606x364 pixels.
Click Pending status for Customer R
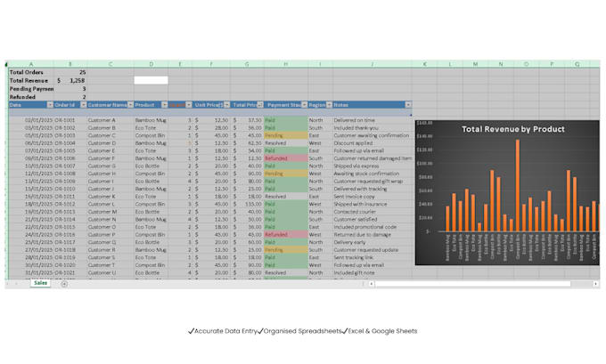tap(286, 250)
